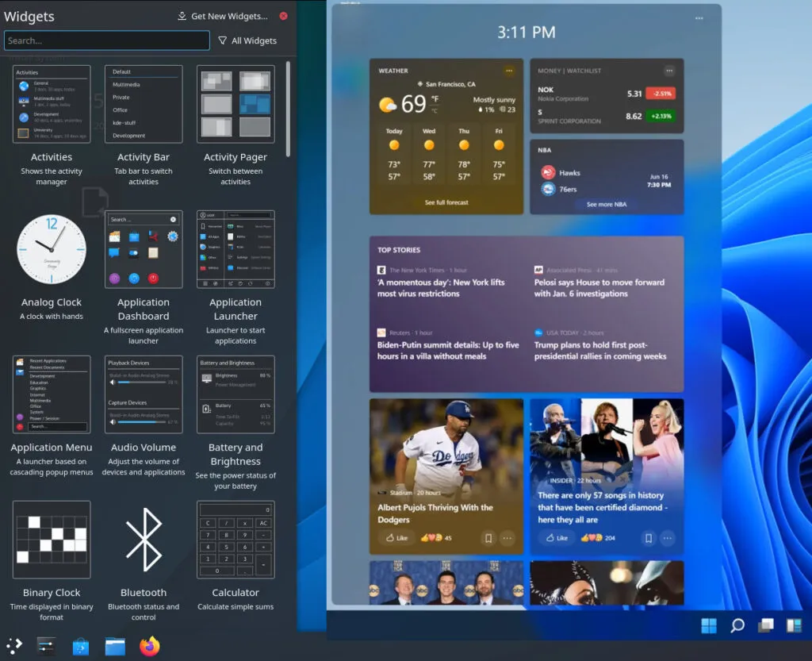Viewport: 812px width, 661px height.
Task: Open Money Watchlist card more options
Action: pyautogui.click(x=669, y=71)
